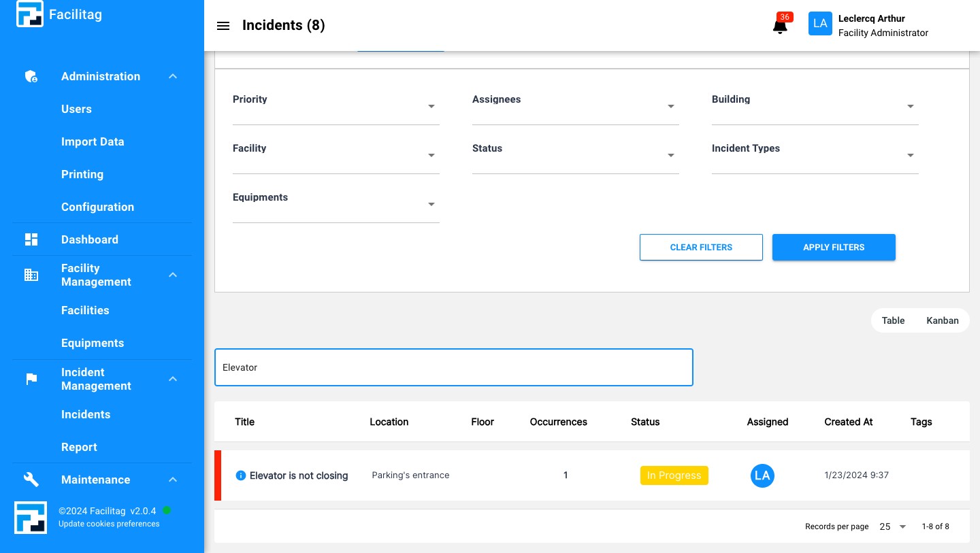Open the notifications bell icon
The height and width of the screenshot is (553, 980).
coord(780,26)
